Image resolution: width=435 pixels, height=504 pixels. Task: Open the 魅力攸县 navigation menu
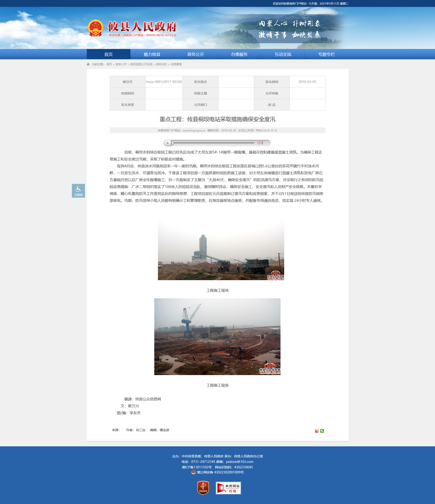[x=152, y=54]
